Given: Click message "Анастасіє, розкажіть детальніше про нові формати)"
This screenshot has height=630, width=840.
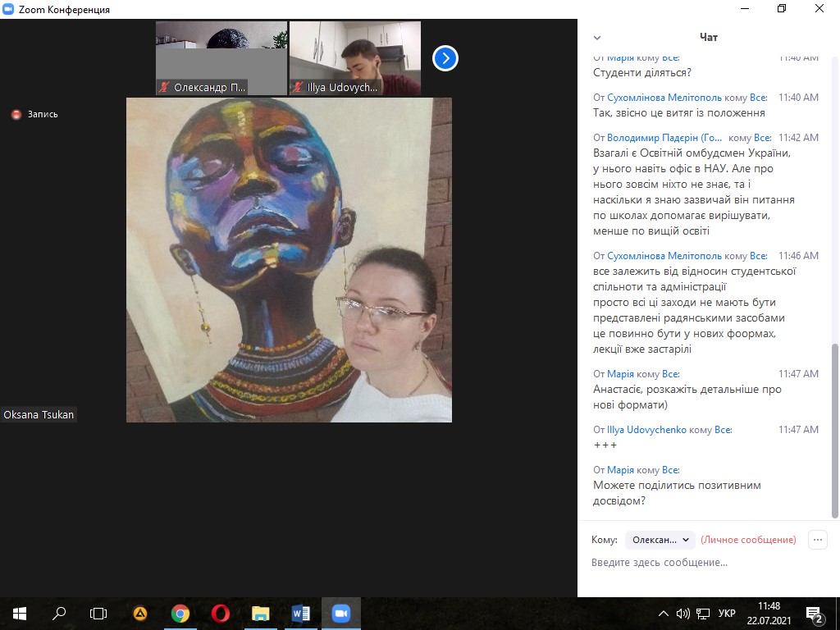Looking at the screenshot, I should pyautogui.click(x=687, y=397).
